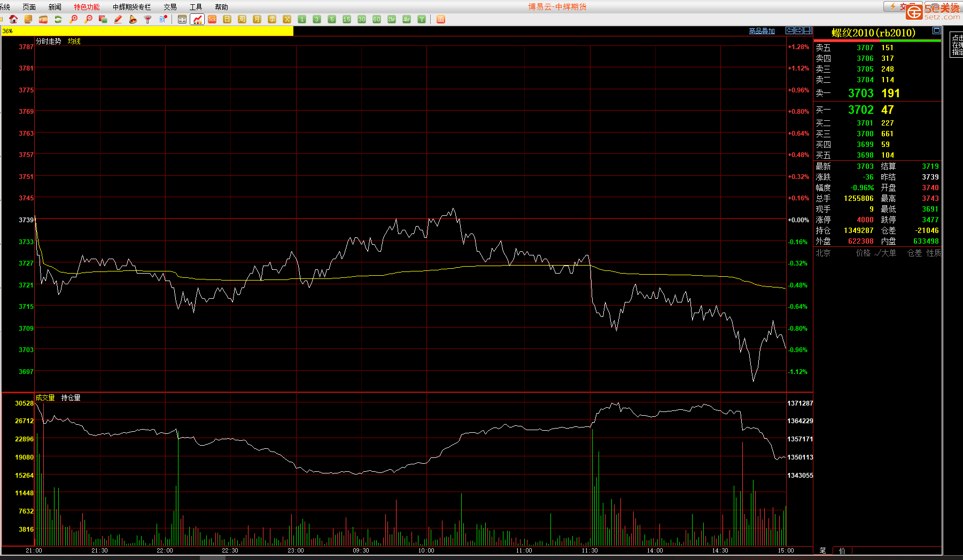Viewport: 963px width, 560px height.
Task: Open the red 画 drawing panel icon
Action: pyautogui.click(x=441, y=19)
